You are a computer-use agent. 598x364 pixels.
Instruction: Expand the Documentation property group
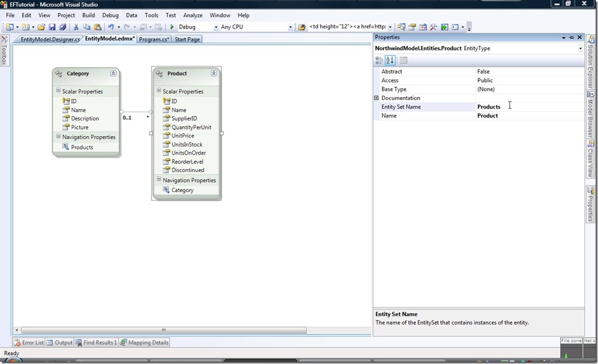click(376, 98)
